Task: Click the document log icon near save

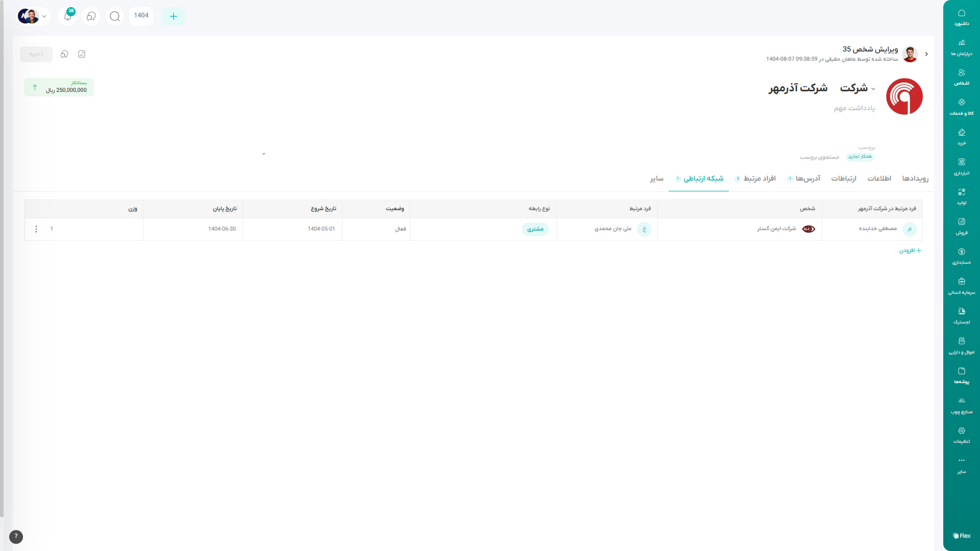Action: (82, 54)
